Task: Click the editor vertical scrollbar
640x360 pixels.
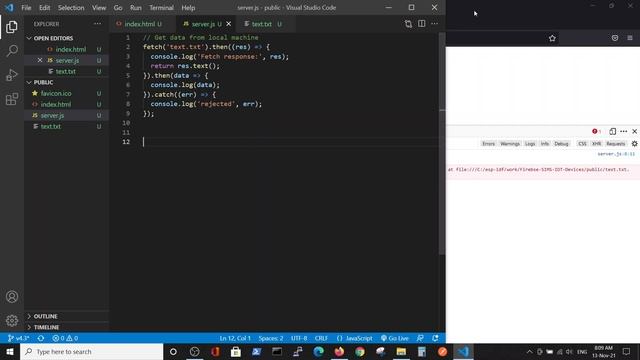Action: click(442, 143)
